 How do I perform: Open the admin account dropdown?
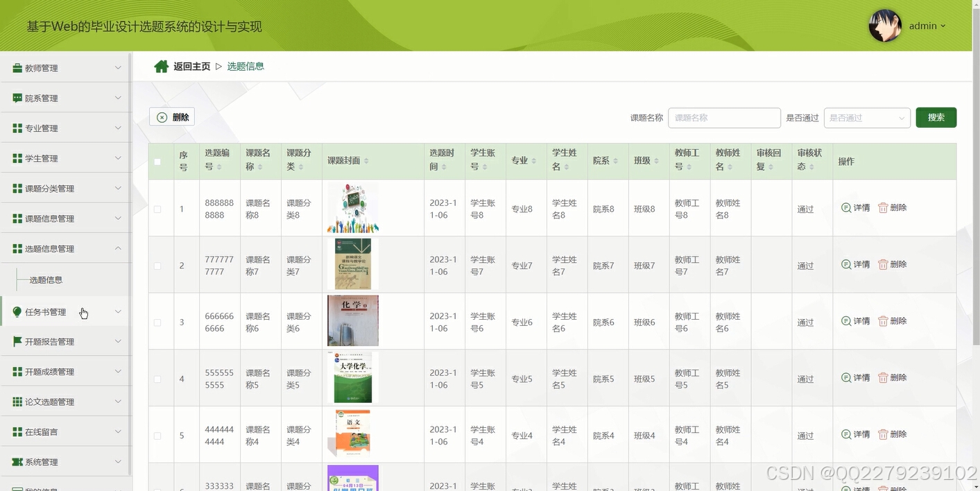(x=925, y=26)
